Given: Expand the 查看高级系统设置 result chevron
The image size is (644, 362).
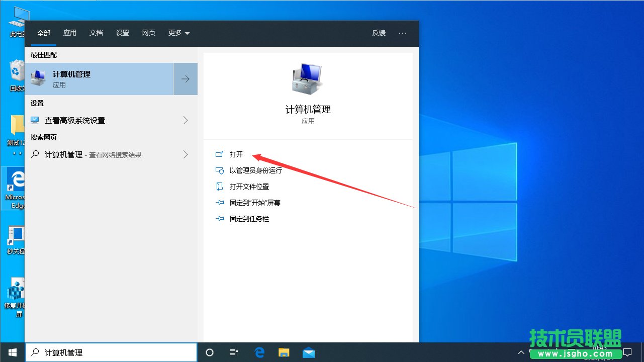Looking at the screenshot, I should pos(186,120).
